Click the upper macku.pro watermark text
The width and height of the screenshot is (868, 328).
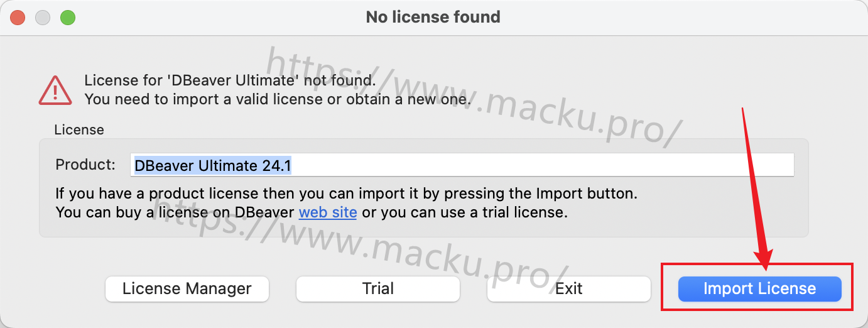click(474, 99)
